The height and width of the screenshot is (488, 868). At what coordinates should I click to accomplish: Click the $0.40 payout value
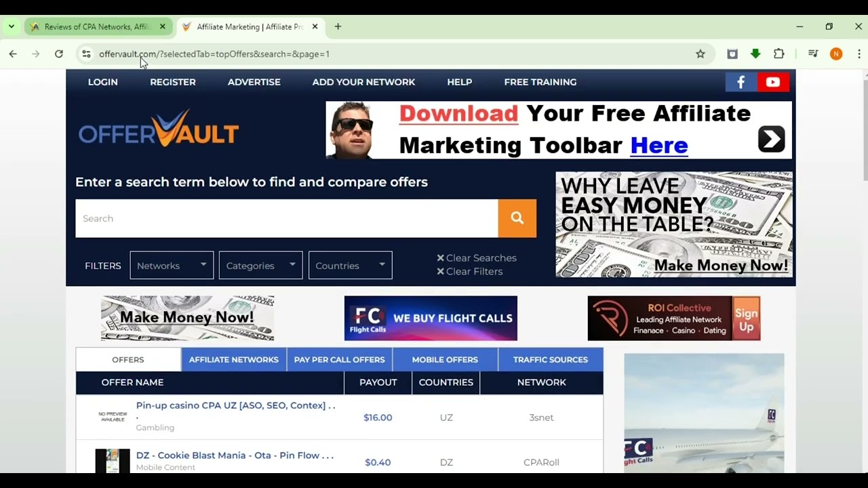point(378,462)
